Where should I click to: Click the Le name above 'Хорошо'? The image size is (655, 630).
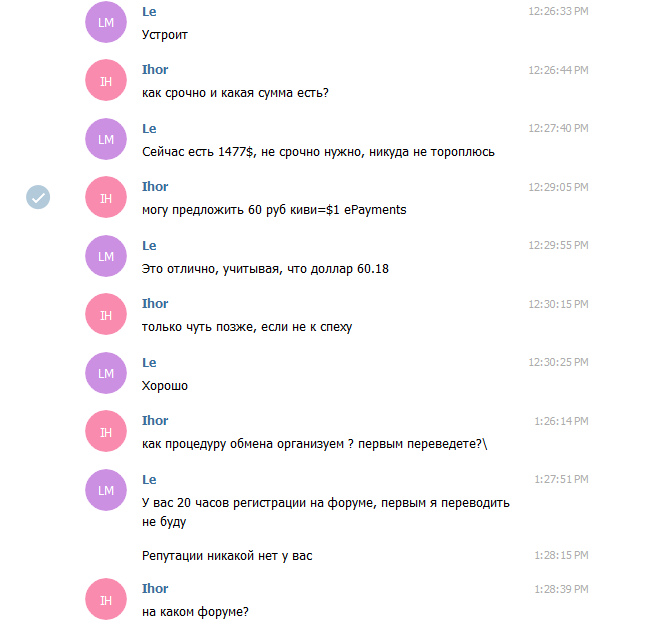[x=149, y=363]
